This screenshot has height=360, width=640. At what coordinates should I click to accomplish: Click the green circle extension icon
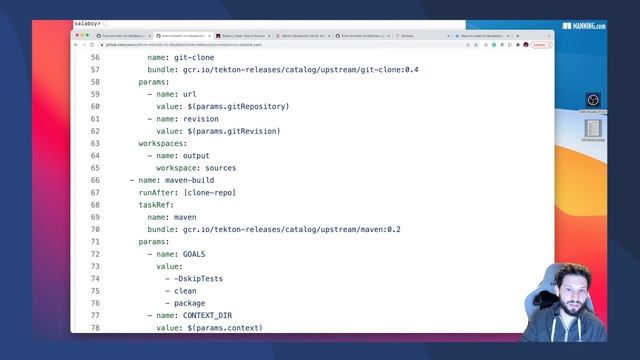tap(494, 45)
